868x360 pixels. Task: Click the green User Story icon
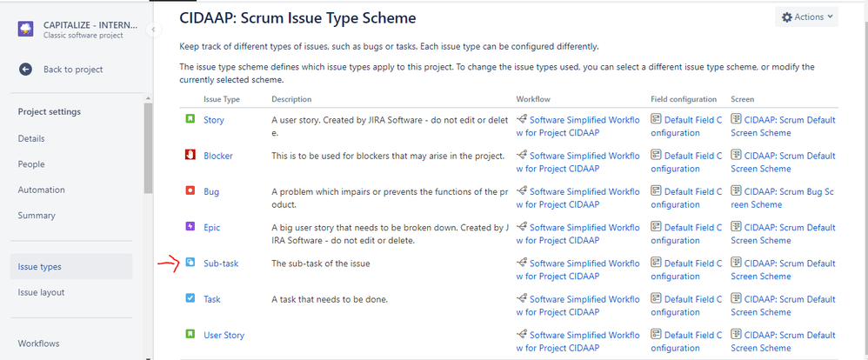190,335
